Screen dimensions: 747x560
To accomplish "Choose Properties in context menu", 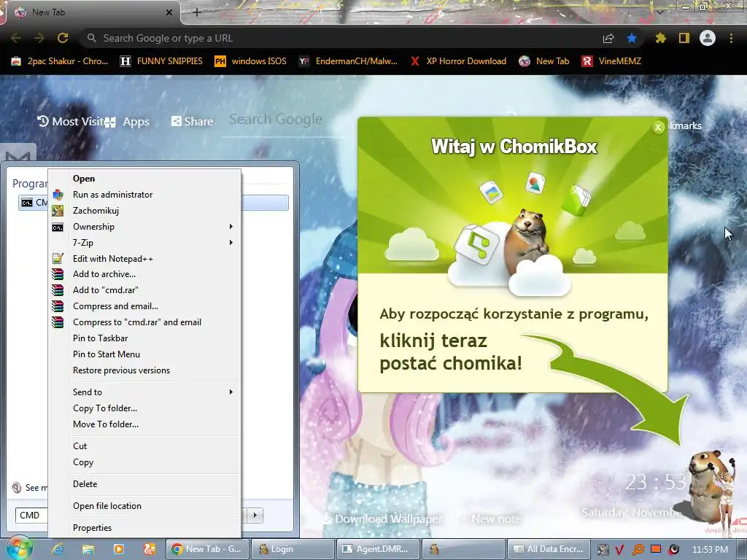I will [145, 528].
